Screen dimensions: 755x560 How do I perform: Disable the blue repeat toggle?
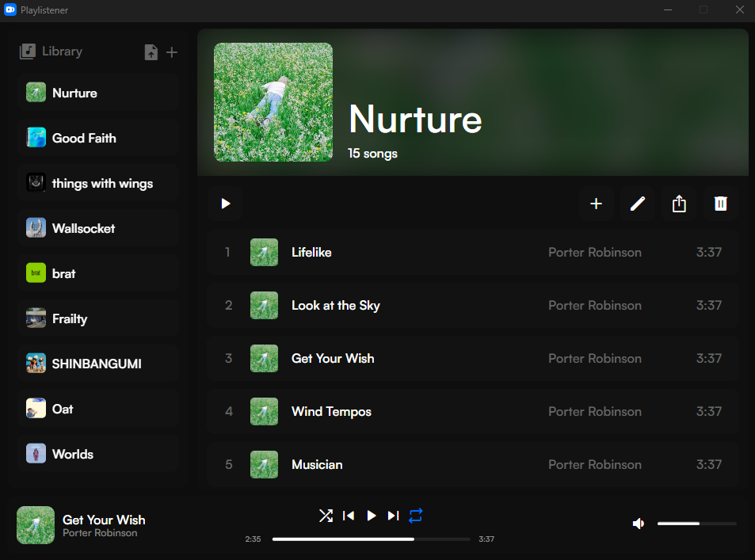point(416,516)
